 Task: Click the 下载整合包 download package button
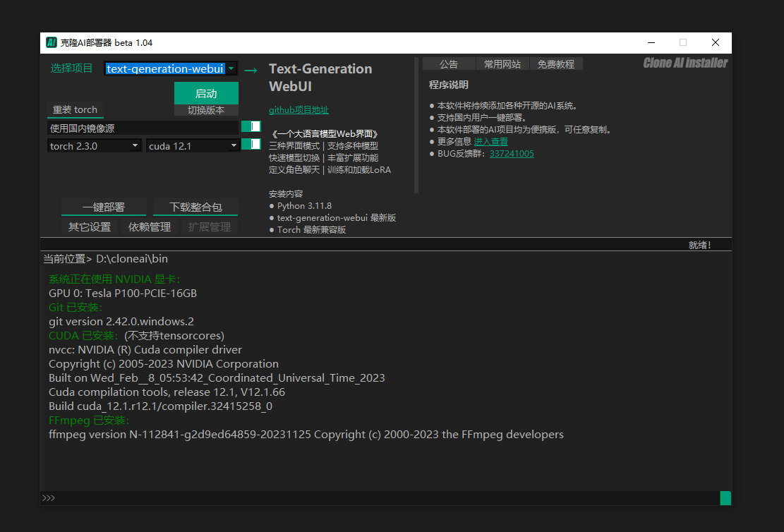click(195, 207)
